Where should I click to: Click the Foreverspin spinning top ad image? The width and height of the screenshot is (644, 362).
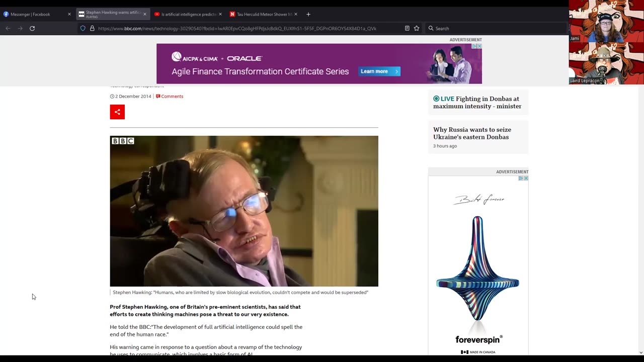[x=477, y=268]
